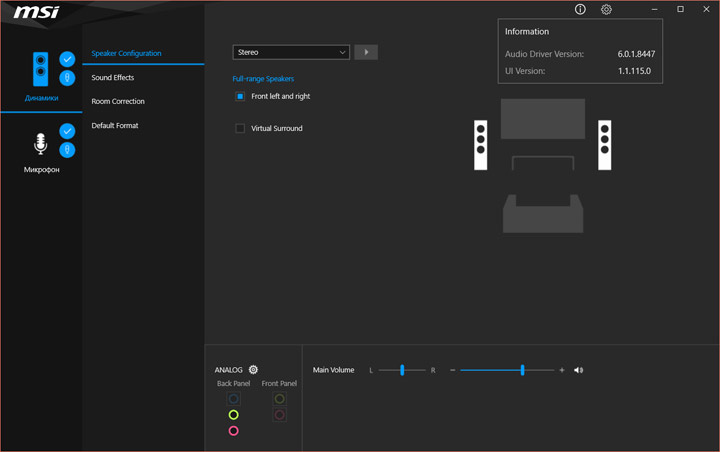Select the Динамики speakers device icon
Screen dimensions: 720x452
[41, 68]
